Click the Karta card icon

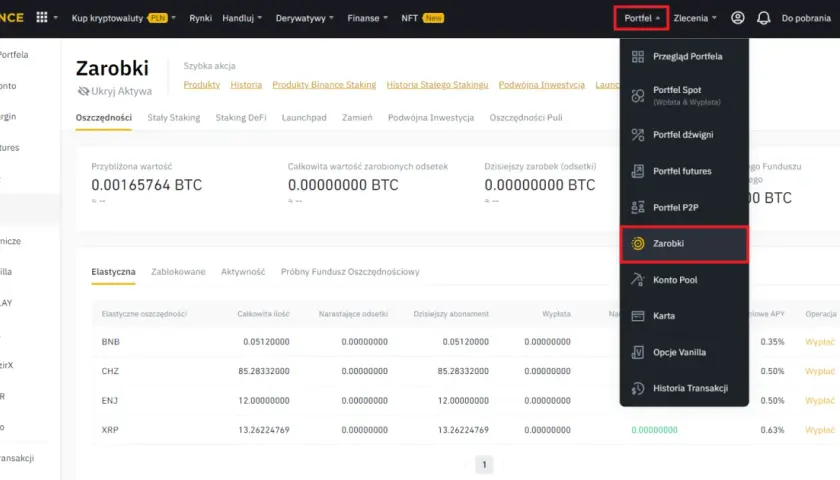pos(638,316)
